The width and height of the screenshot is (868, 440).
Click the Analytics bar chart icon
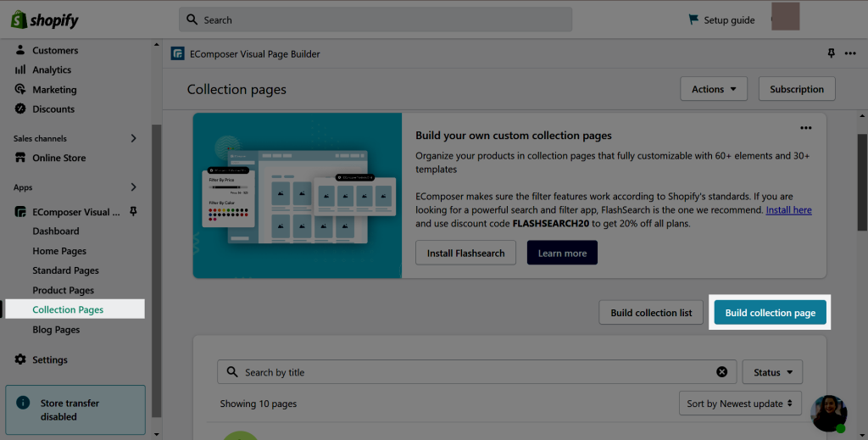tap(20, 70)
